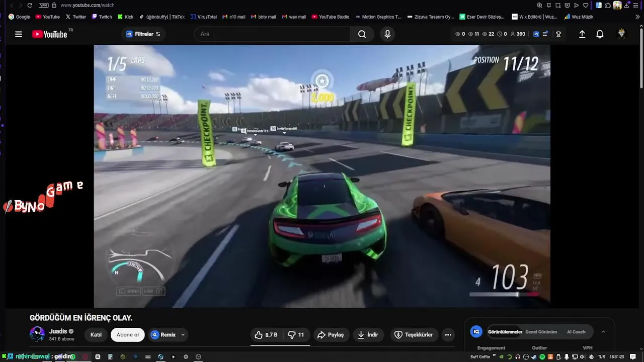This screenshot has width=644, height=362.
Task: Click the video player to pause
Action: click(322, 176)
